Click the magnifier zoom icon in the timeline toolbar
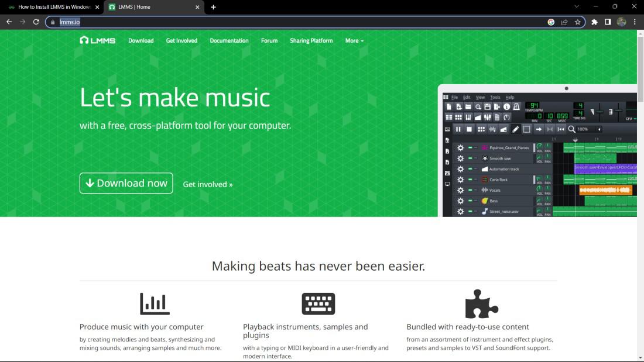The height and width of the screenshot is (362, 644). tap(570, 129)
